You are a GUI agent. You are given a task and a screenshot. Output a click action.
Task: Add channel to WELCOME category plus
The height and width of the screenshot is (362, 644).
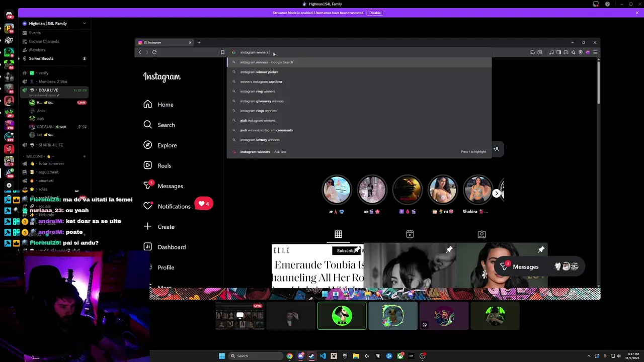(x=84, y=156)
